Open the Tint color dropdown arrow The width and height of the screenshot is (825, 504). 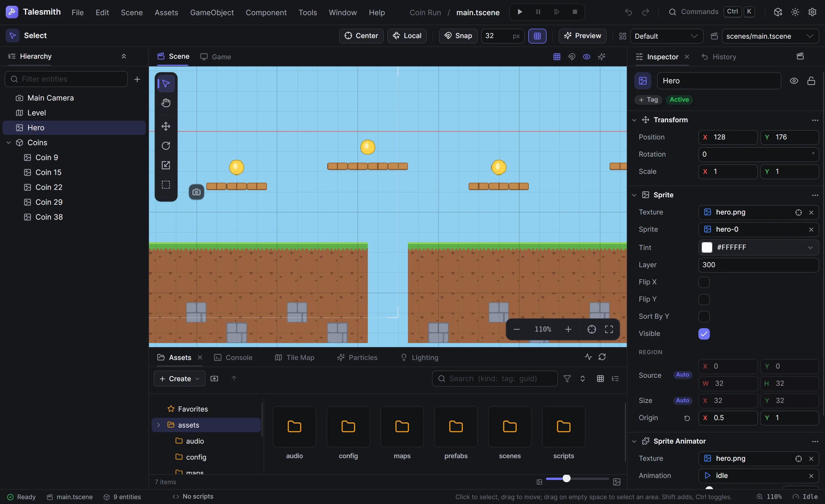(x=810, y=248)
